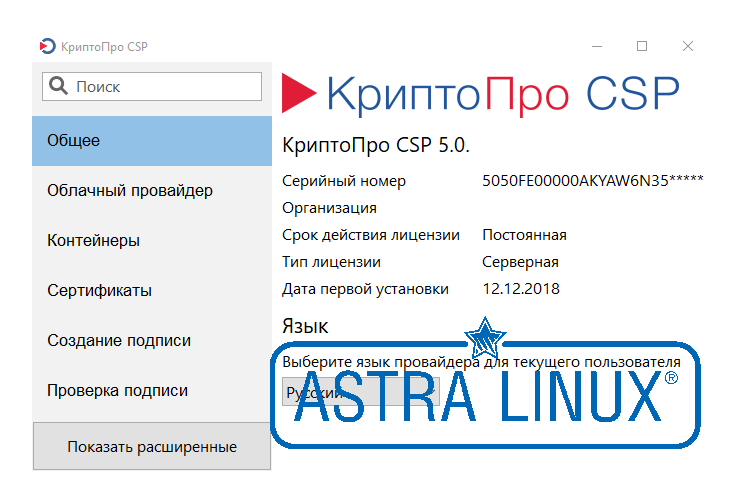This screenshot has height=503, width=741.
Task: Click the red triangle КриптоПро logo
Action: click(x=299, y=93)
